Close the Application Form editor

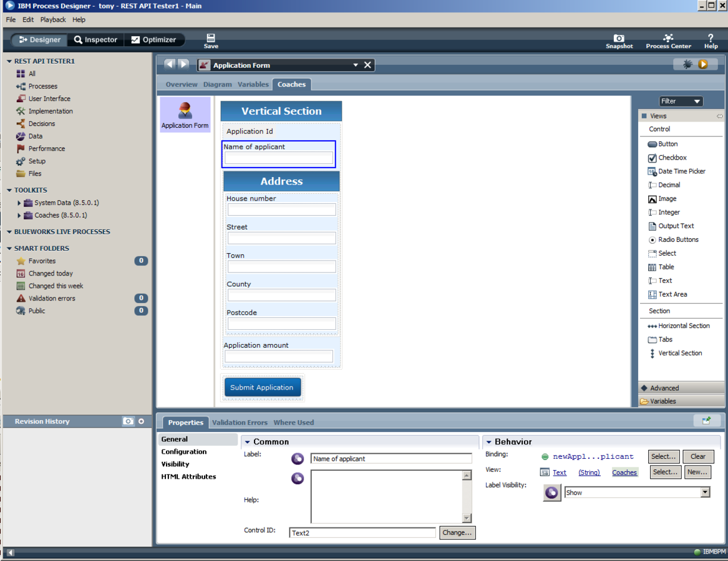click(x=367, y=65)
